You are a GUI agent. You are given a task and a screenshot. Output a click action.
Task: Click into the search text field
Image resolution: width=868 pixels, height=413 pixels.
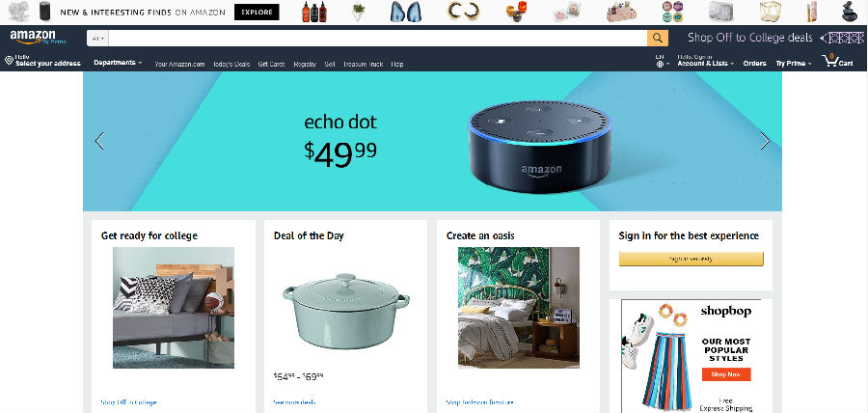click(377, 39)
